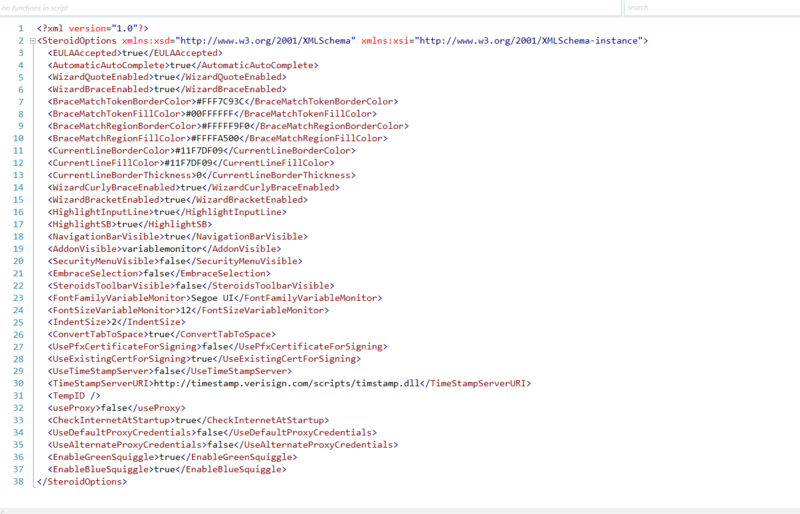800x514 pixels.
Task: Click the ConvertTabToSpace line
Action: (x=162, y=334)
